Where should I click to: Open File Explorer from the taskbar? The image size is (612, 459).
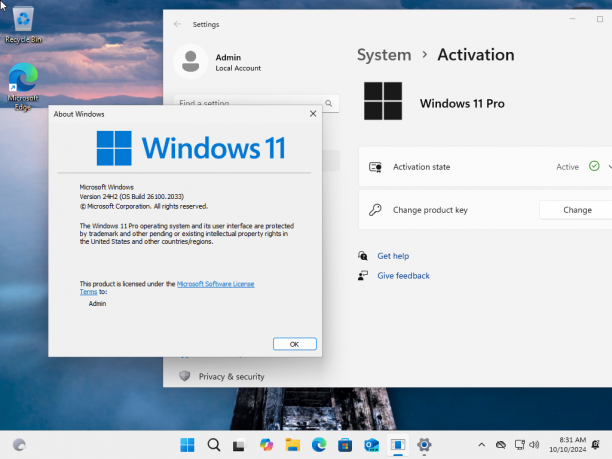(292, 445)
